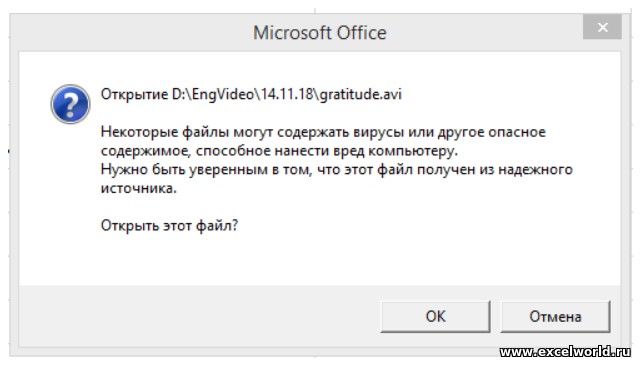Click the 14.11.18 folder in path
Screen dimensions: 641x367
click(287, 94)
